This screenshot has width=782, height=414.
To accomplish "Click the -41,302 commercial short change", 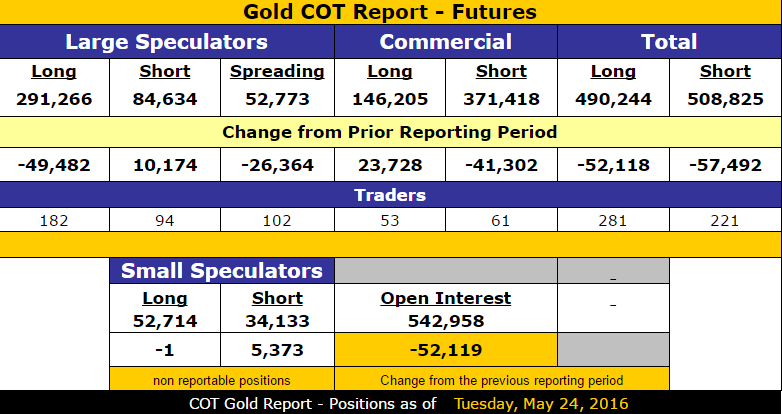I will point(501,165).
